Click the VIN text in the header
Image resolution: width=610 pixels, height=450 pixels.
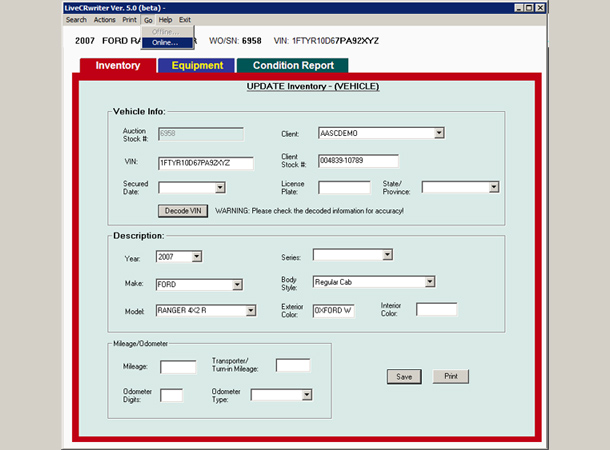(x=326, y=41)
